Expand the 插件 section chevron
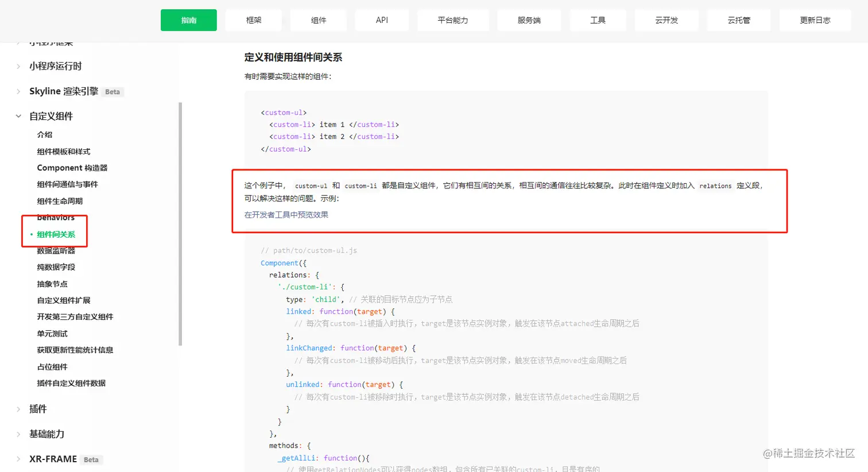 (18, 409)
